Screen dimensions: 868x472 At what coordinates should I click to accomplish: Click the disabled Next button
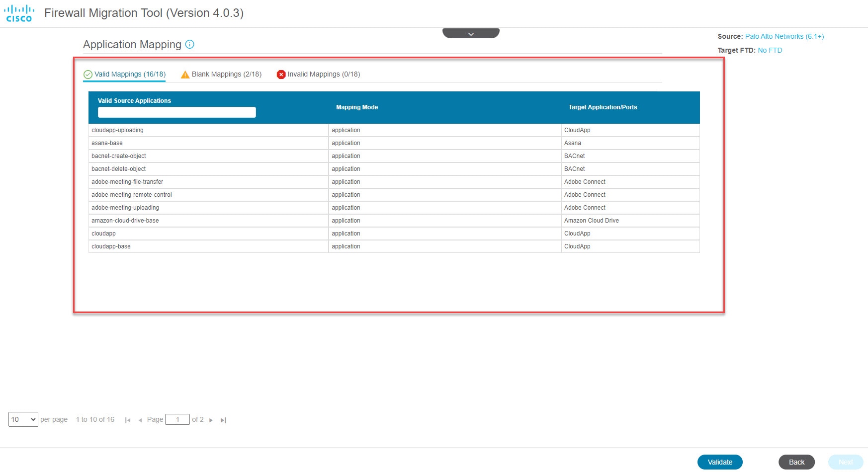[846, 462]
